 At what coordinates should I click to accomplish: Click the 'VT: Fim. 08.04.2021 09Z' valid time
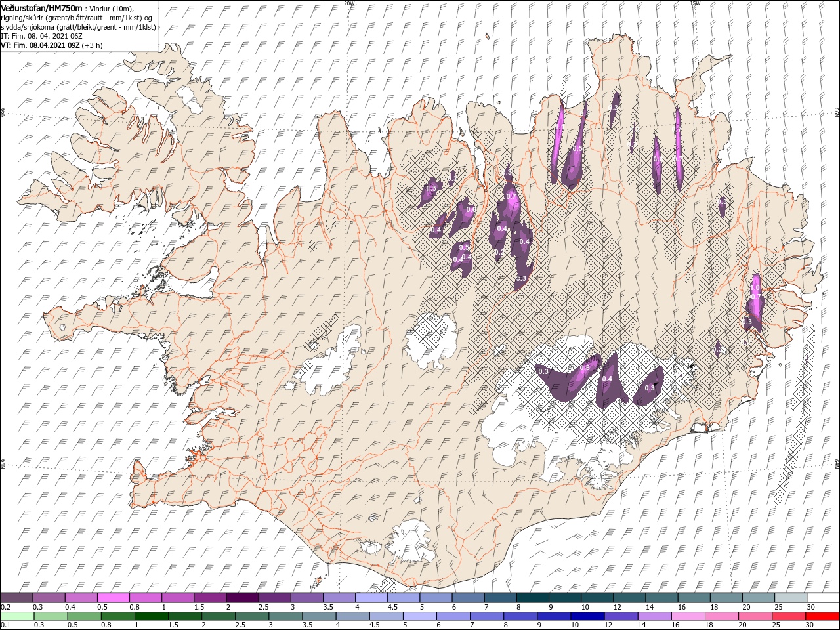coord(41,45)
